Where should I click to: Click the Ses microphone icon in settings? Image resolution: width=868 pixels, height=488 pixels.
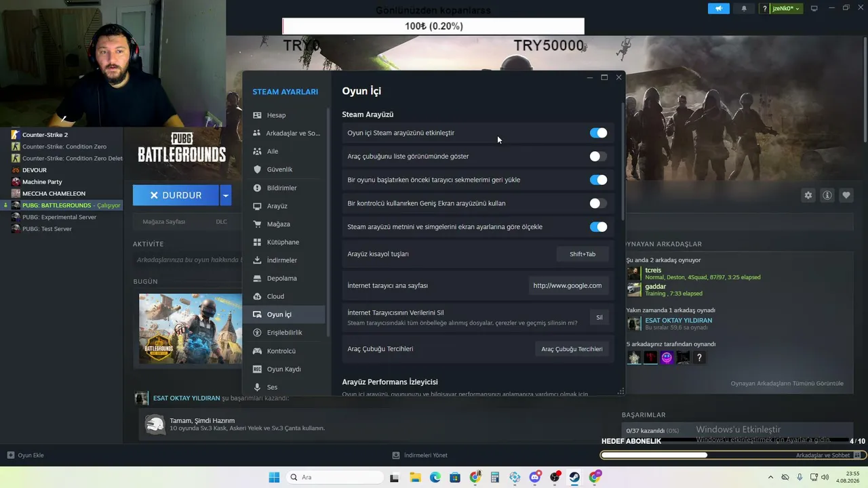pyautogui.click(x=257, y=387)
